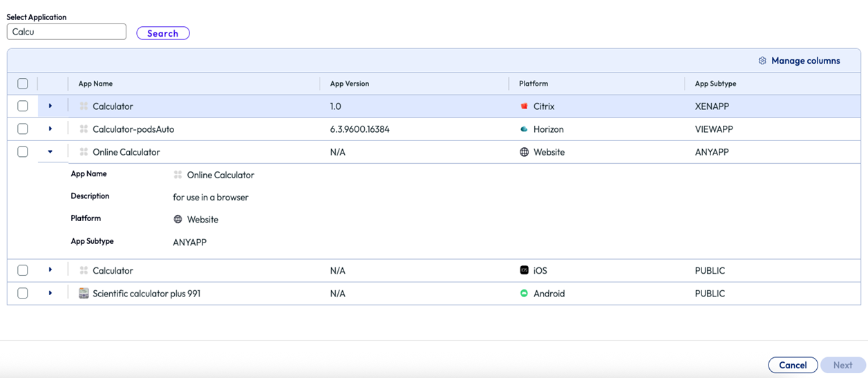
Task: Click the Scientific calculator plus 991 name
Action: 147,293
